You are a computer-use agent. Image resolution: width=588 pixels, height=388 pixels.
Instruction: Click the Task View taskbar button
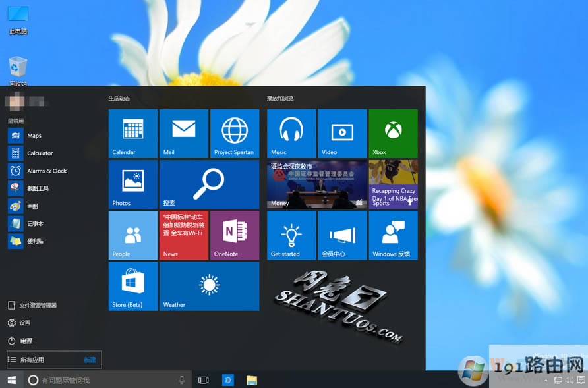(204, 380)
